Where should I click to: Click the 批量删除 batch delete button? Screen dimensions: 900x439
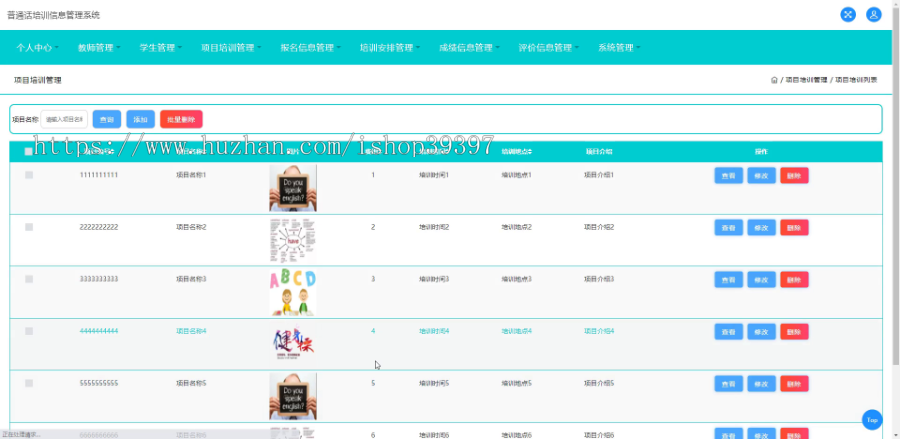(x=181, y=119)
